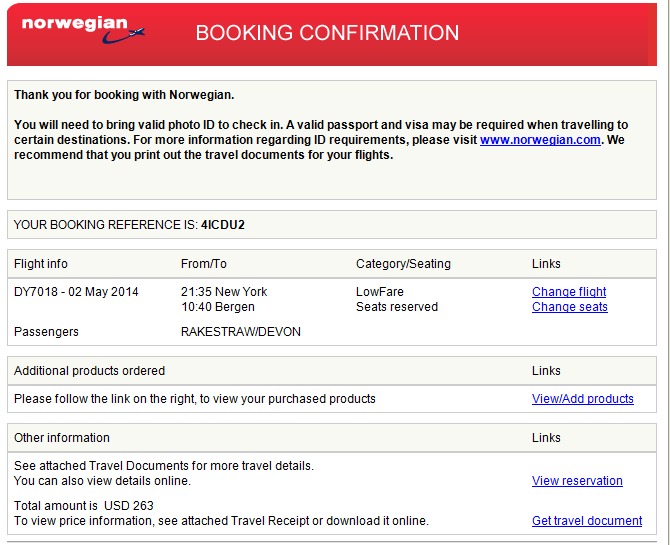The image size is (670, 545).
Task: Click the Total amount is USD 263 text
Action: 84,506
